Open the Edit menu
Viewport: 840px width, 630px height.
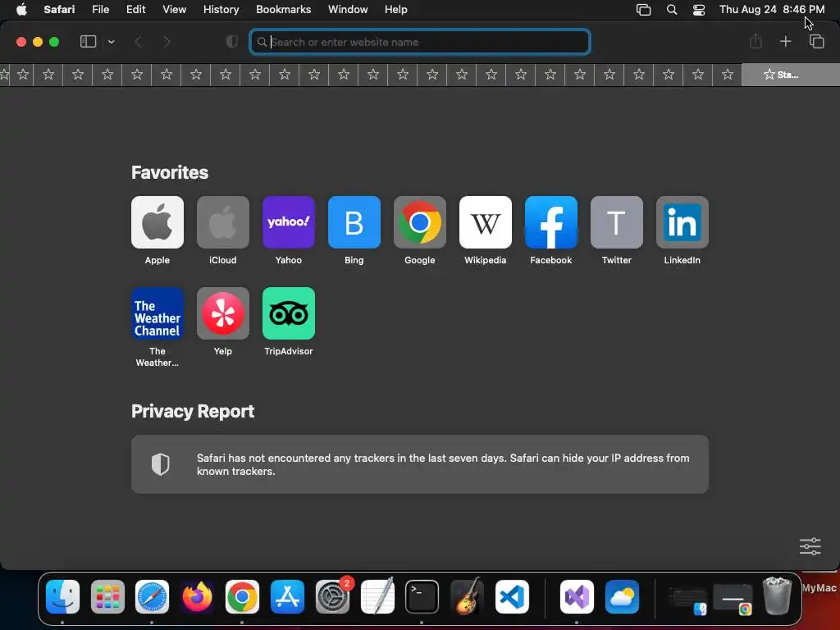[x=135, y=10]
